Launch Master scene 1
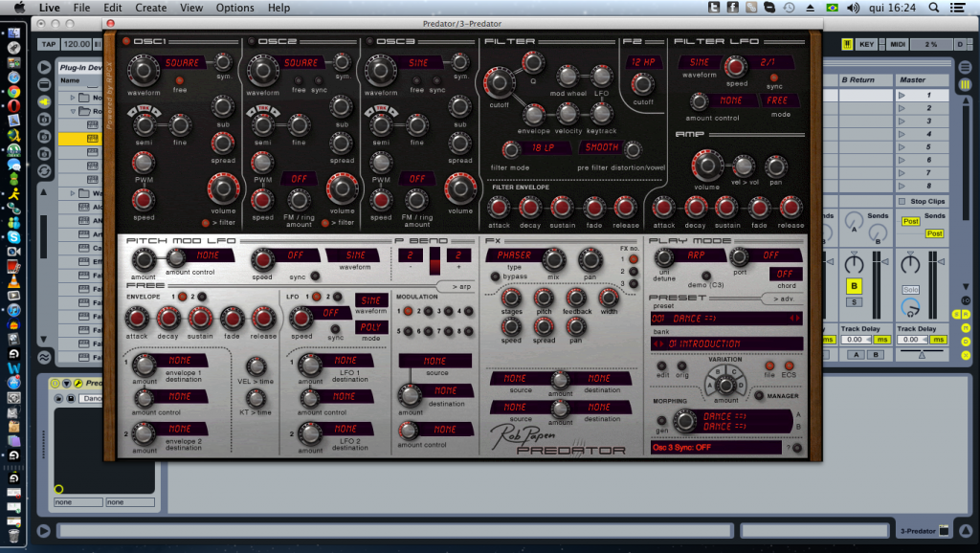This screenshot has width=980, height=553. [902, 95]
